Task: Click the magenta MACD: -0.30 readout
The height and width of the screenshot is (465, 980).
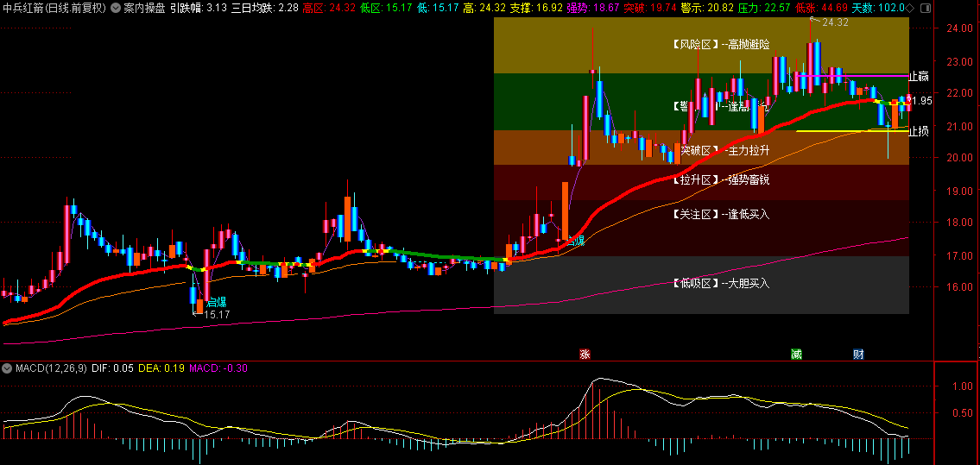Action: coord(218,368)
